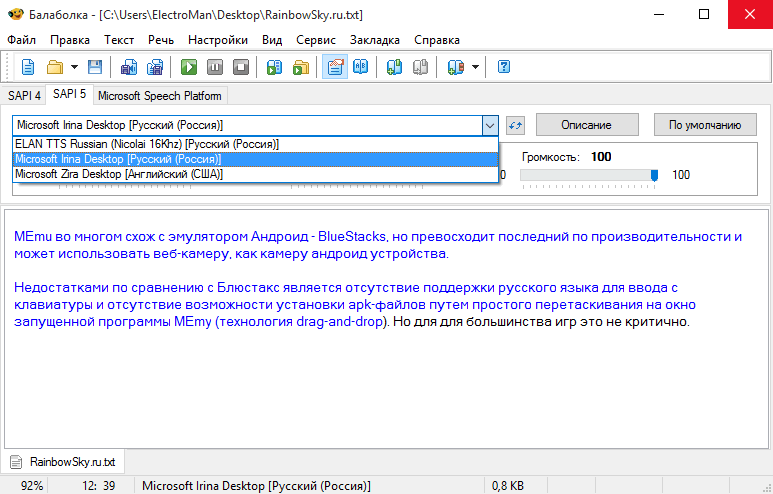Click the 0,8 KB file size status
This screenshot has height=494, width=773.
[508, 486]
